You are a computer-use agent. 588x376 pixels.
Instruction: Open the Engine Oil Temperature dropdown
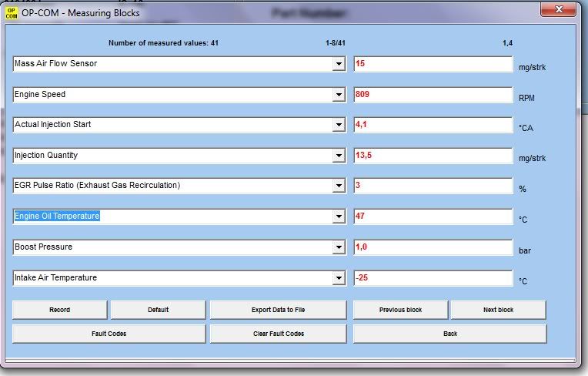click(x=339, y=217)
